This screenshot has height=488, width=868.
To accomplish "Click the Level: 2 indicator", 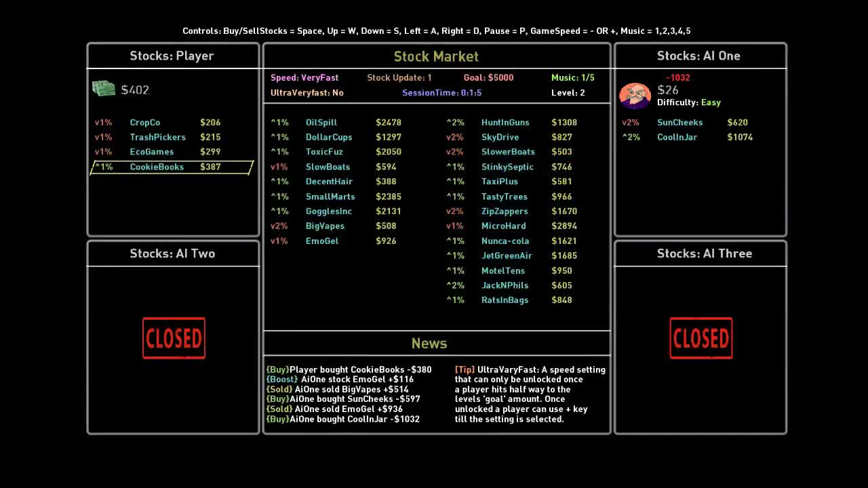I will tap(568, 93).
